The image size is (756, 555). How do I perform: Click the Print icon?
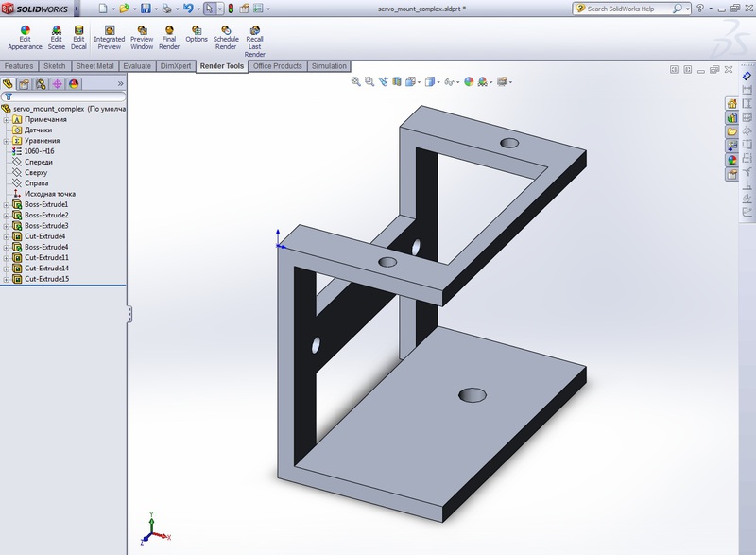(167, 9)
